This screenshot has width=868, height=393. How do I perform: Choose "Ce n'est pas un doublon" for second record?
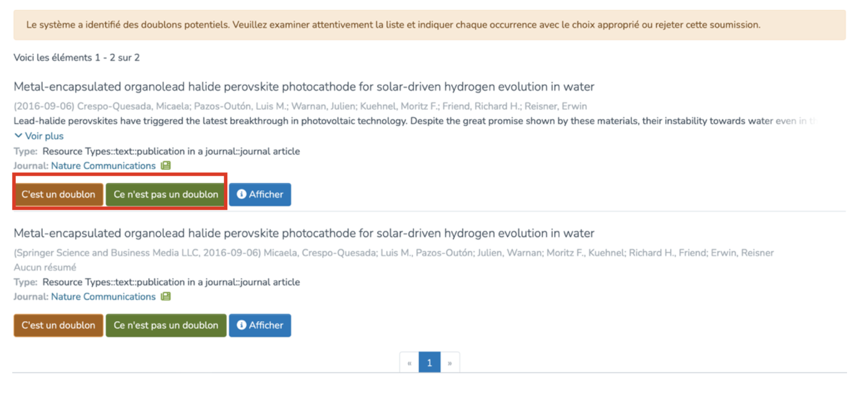(166, 325)
